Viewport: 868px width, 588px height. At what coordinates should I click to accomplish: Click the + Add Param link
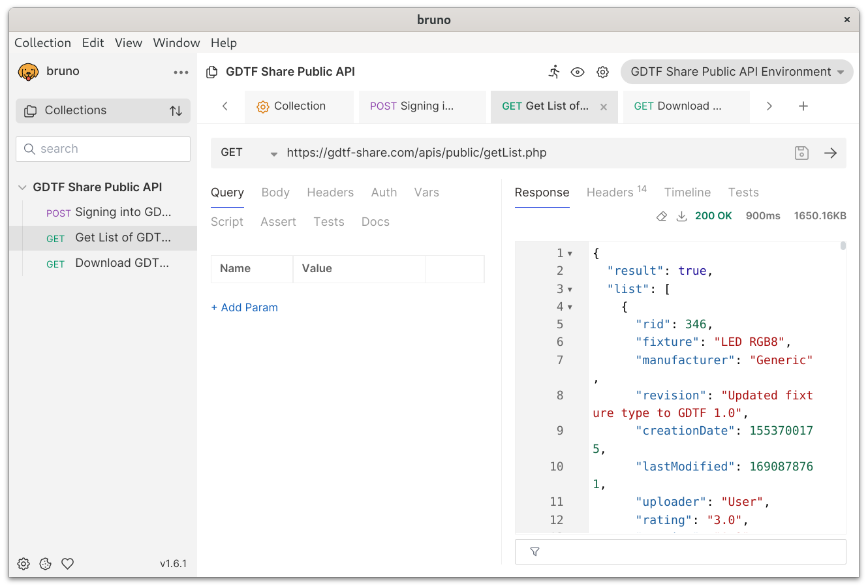click(244, 307)
